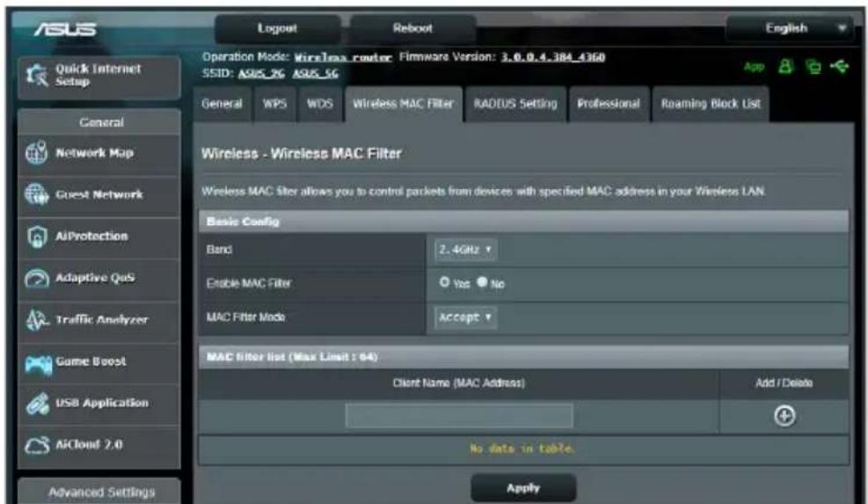This screenshot has height=504, width=868.
Task: Open the RADIUS Setting tab
Action: [515, 104]
